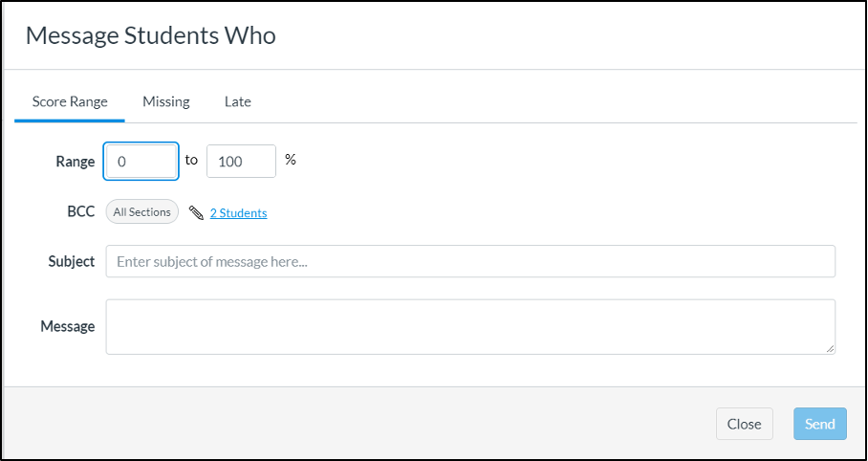Click the pencil edit icon beside BCC
This screenshot has height=461, width=868.
pos(196,213)
